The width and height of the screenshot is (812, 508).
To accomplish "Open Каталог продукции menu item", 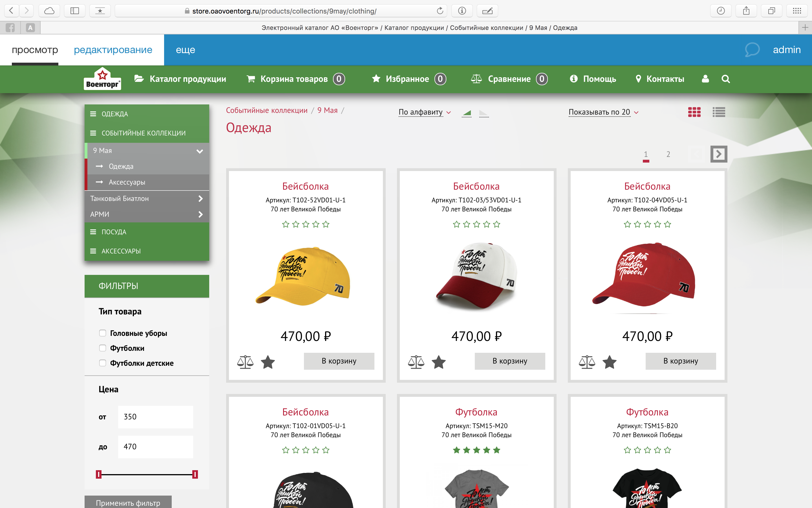I will point(180,79).
